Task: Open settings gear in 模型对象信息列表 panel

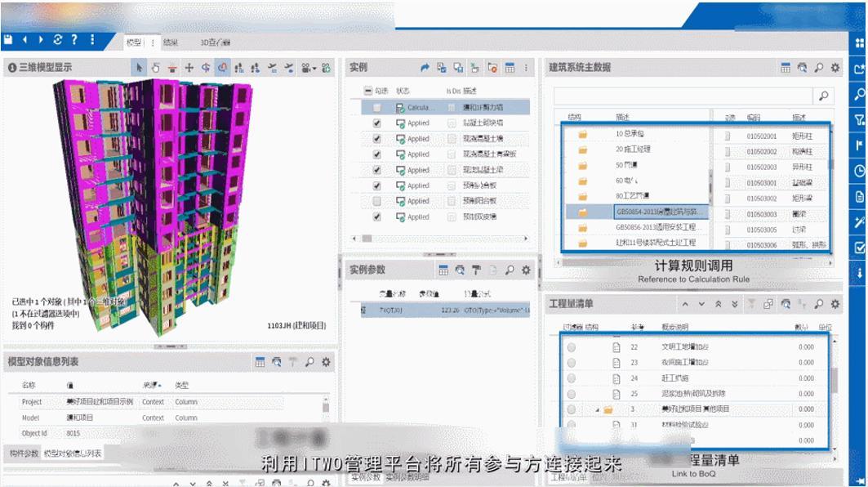Action: coord(326,362)
